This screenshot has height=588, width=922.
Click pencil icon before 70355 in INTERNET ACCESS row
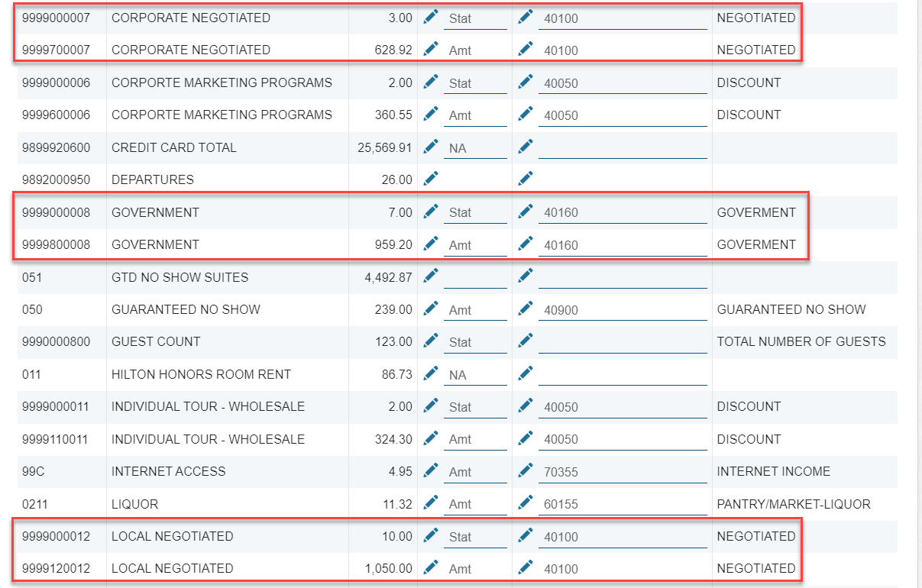point(525,470)
